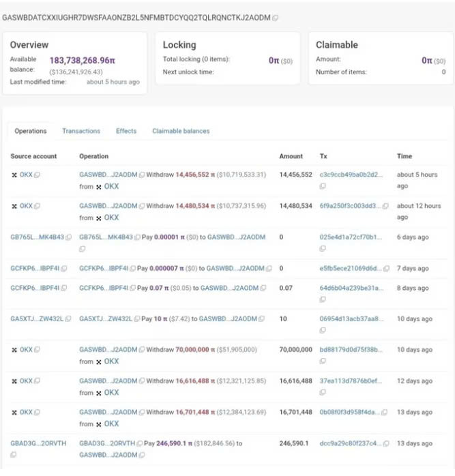The height and width of the screenshot is (476, 455).
Task: Copy transaction hash 6f9a250f3c003dd3
Action: pyautogui.click(x=385, y=206)
